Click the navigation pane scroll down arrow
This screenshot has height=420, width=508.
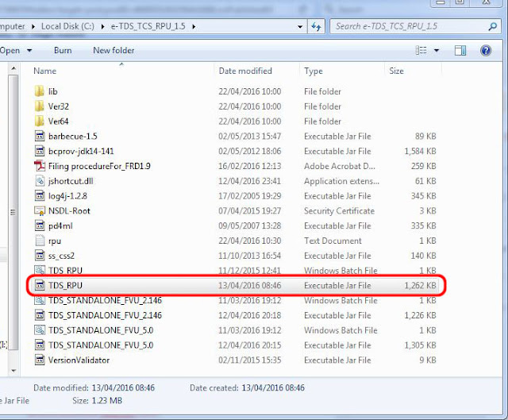click(13, 370)
